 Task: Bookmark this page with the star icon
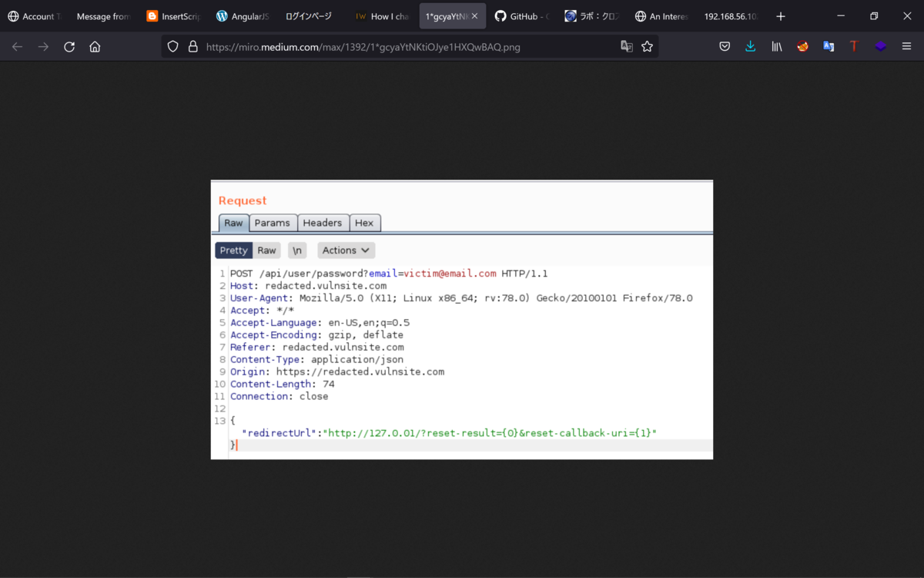pos(647,47)
